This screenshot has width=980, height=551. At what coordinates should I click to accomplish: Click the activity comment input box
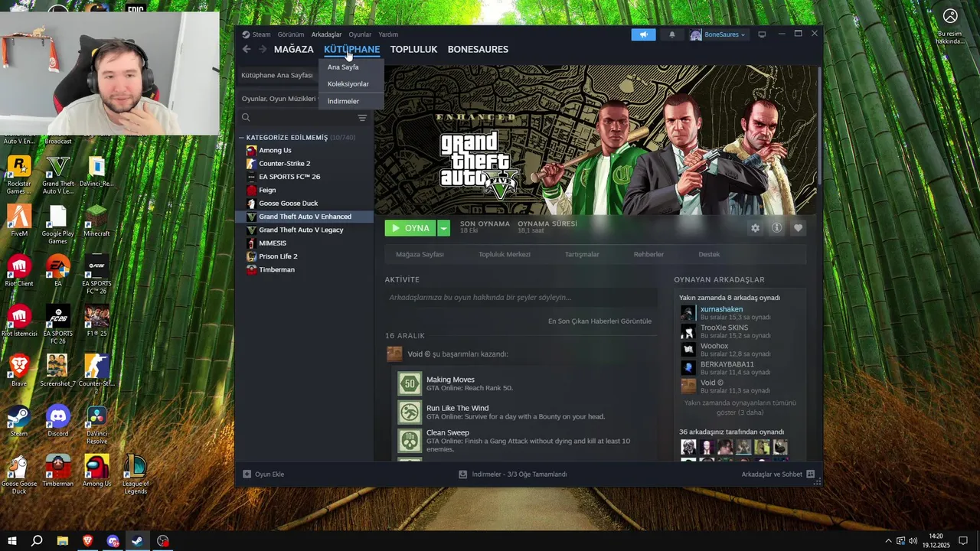521,298
